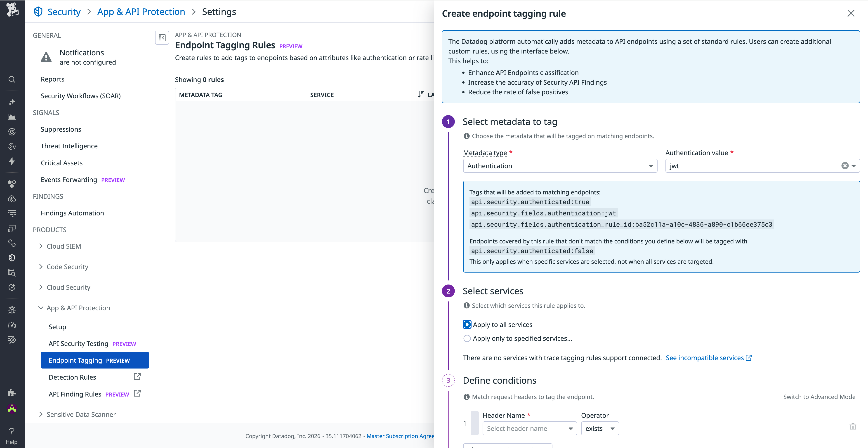Sort by METADATA TAG column header
This screenshot has height=448, width=868.
click(200, 95)
